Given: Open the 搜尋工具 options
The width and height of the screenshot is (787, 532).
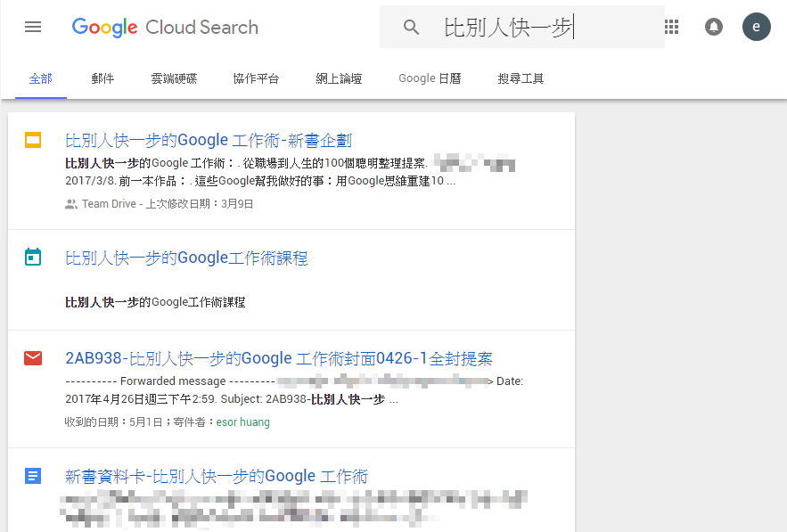Looking at the screenshot, I should [x=521, y=78].
